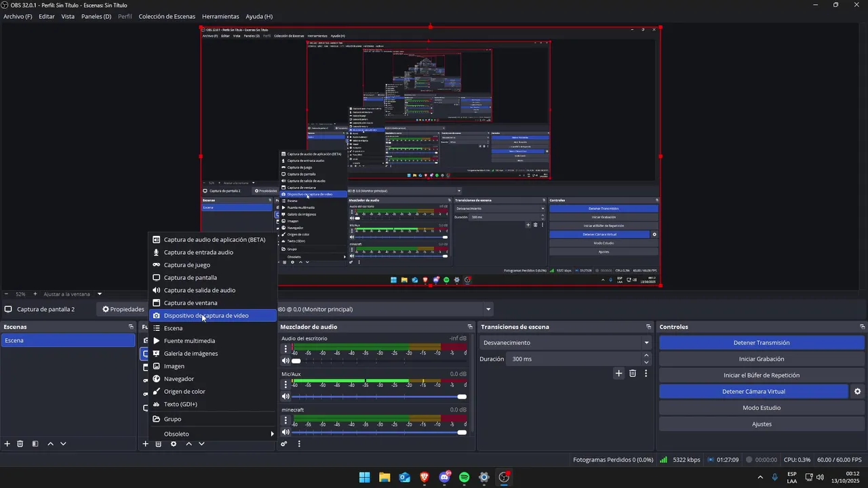The height and width of the screenshot is (488, 868).
Task: Open advanced audio properties gears icon in the mixer
Action: [x=284, y=444]
